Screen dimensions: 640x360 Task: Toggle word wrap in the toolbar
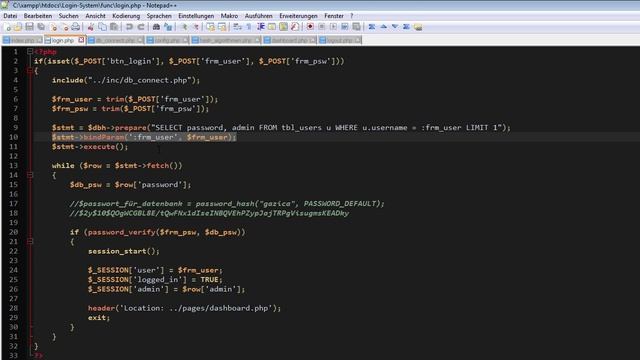237,27
